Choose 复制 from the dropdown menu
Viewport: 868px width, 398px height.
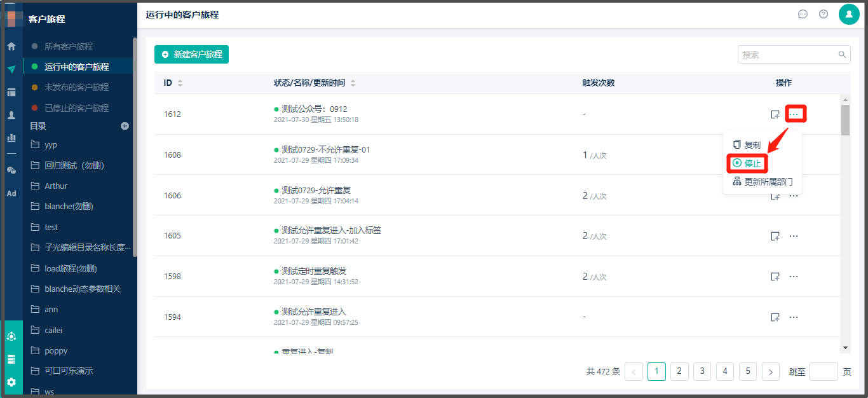[x=747, y=145]
